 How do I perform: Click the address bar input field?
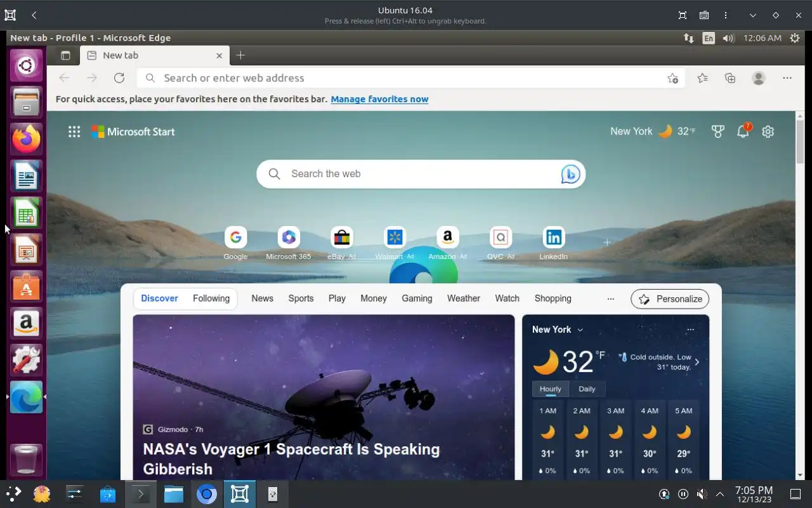point(410,78)
